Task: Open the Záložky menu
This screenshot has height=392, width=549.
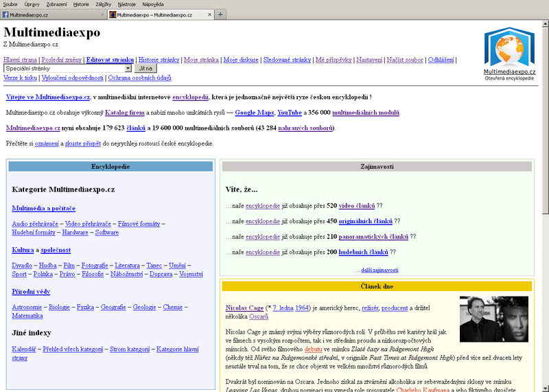Action: pos(104,4)
